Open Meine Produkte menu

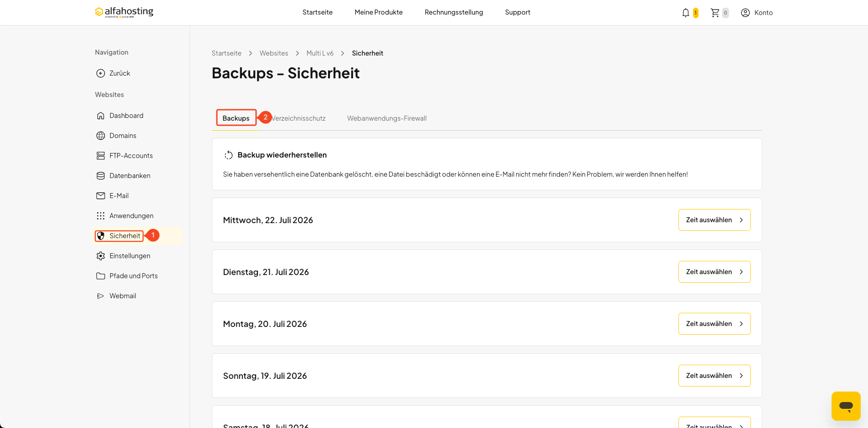(x=379, y=12)
